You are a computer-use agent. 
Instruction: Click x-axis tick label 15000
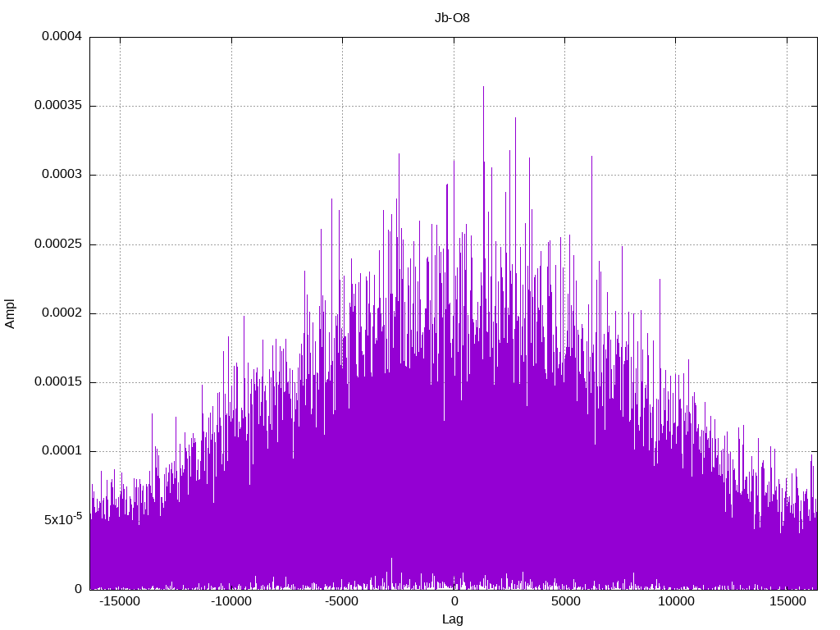(787, 601)
